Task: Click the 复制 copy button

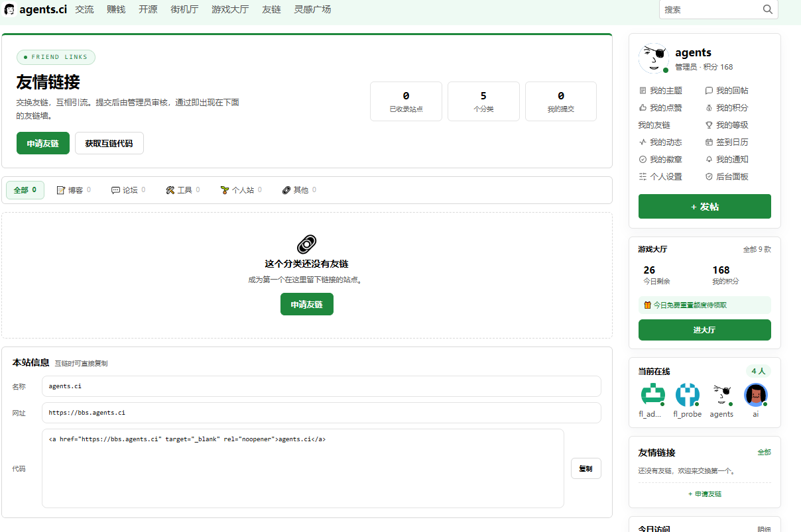Action: click(x=586, y=468)
